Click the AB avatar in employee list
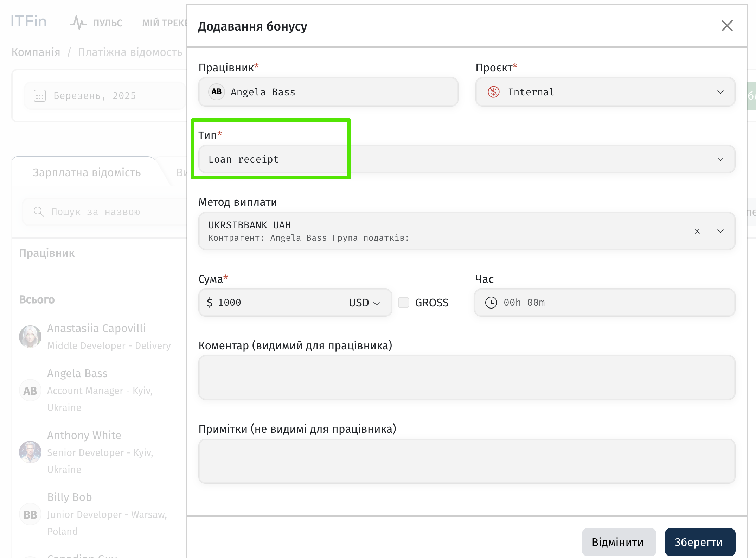The width and height of the screenshot is (756, 558). click(30, 390)
